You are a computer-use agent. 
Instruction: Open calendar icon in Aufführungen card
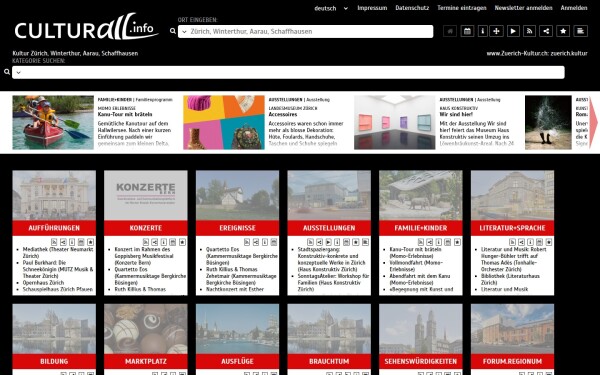[x=81, y=242]
